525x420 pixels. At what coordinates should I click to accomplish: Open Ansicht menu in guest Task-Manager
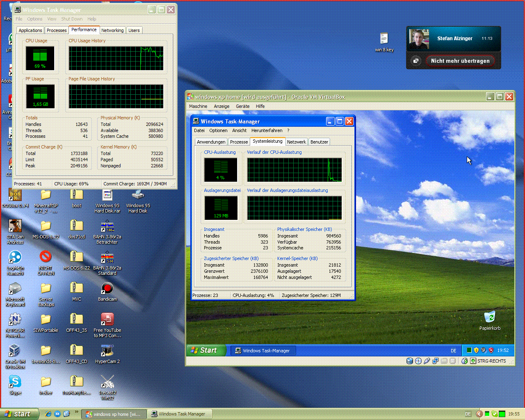[240, 130]
